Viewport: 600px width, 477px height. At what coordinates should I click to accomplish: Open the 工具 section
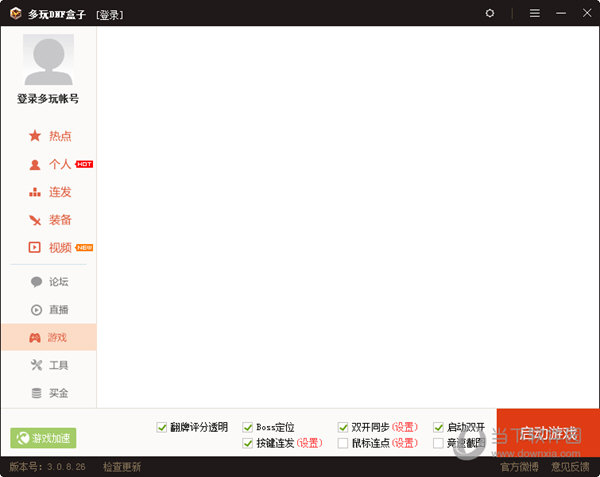tap(59, 365)
